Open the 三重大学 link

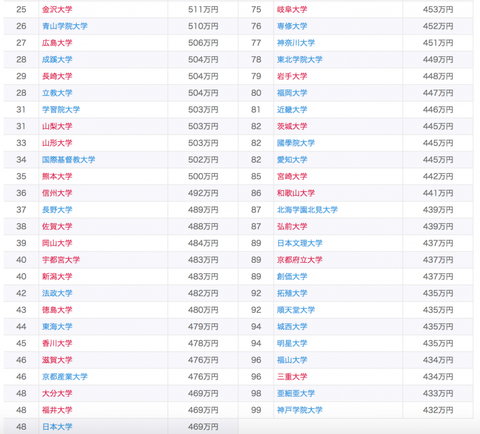(292, 376)
